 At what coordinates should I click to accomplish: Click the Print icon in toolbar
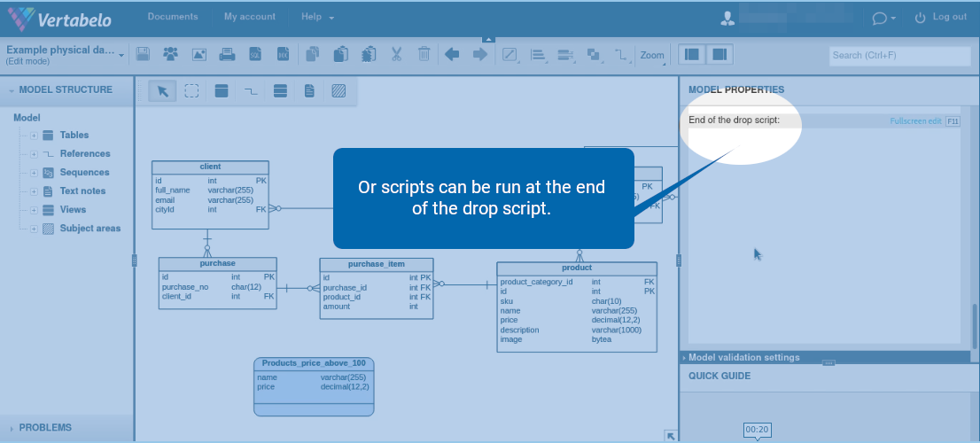coord(227,54)
